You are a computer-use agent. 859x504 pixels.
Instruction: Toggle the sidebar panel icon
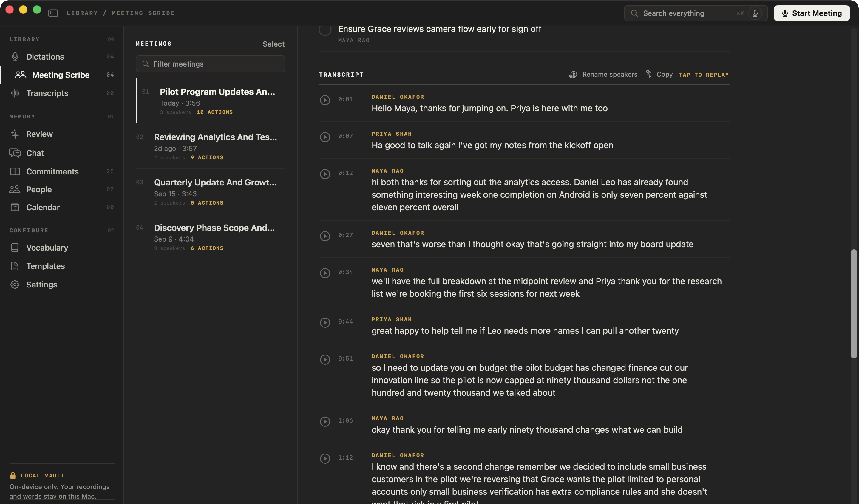tap(53, 13)
